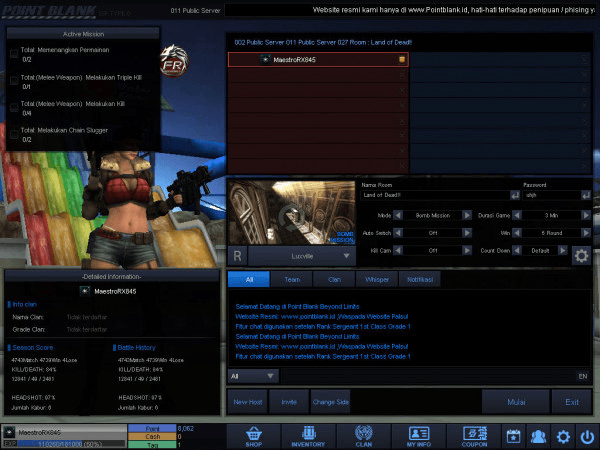
Task: Toggle Melee Weapon Melakukan Kill checkbox
Action: tap(14, 108)
